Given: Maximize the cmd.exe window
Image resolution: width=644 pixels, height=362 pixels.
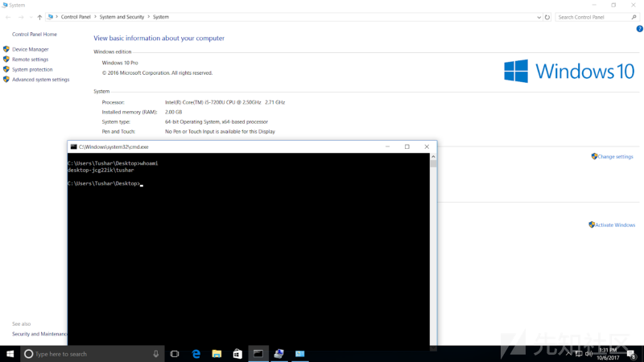Looking at the screenshot, I should click(407, 146).
